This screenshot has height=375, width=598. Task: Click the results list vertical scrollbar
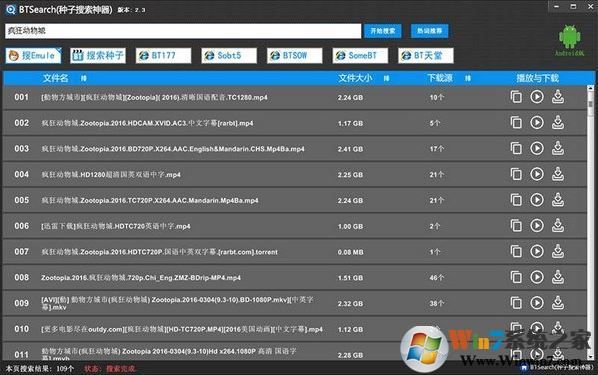590,223
